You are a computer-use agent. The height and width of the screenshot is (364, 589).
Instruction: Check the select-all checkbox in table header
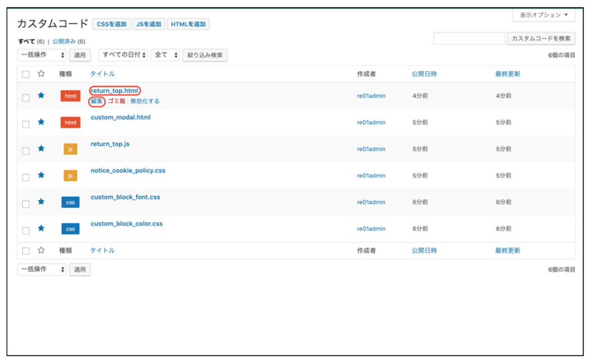(26, 74)
